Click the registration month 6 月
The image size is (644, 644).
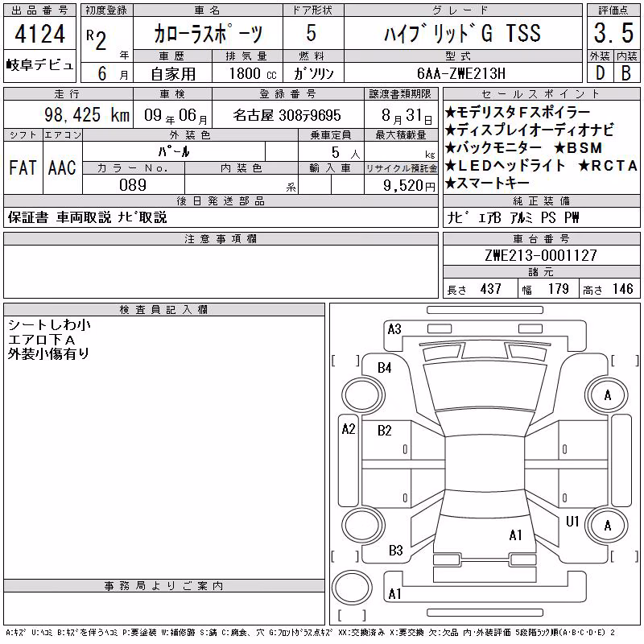tap(114, 74)
